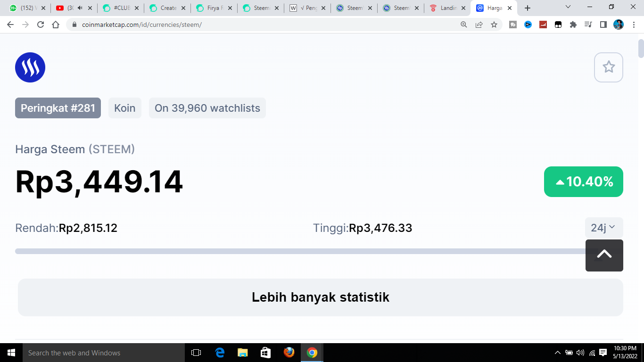This screenshot has width=644, height=362.
Task: Reload the current page
Action: click(41, 25)
